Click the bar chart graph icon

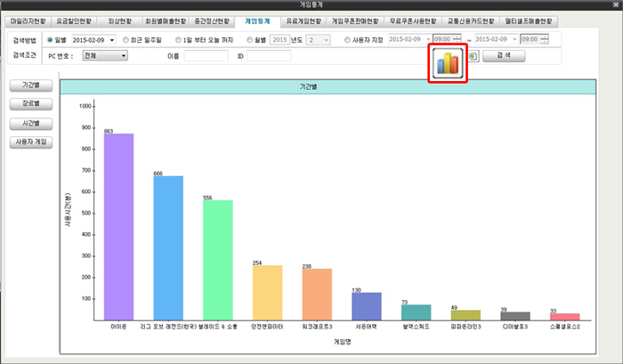(448, 63)
